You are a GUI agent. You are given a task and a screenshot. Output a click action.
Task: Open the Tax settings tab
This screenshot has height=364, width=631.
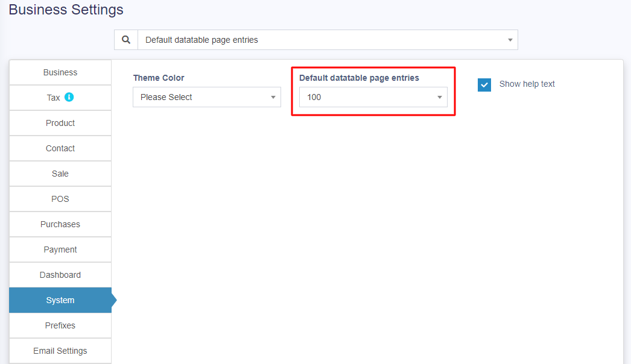[x=54, y=98]
